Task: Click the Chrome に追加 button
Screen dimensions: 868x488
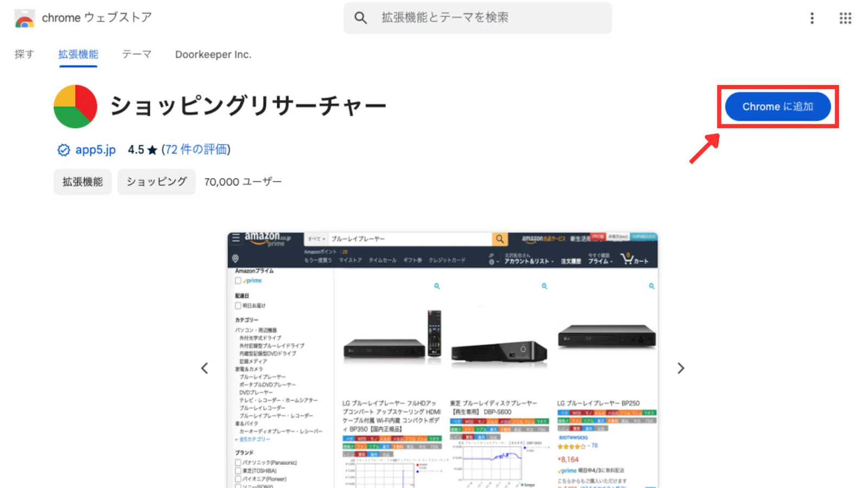Action: (778, 107)
